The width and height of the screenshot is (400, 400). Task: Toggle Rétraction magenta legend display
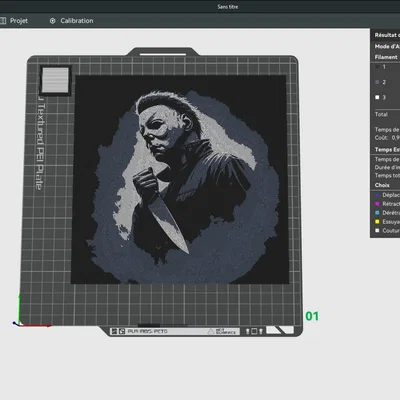(x=377, y=204)
